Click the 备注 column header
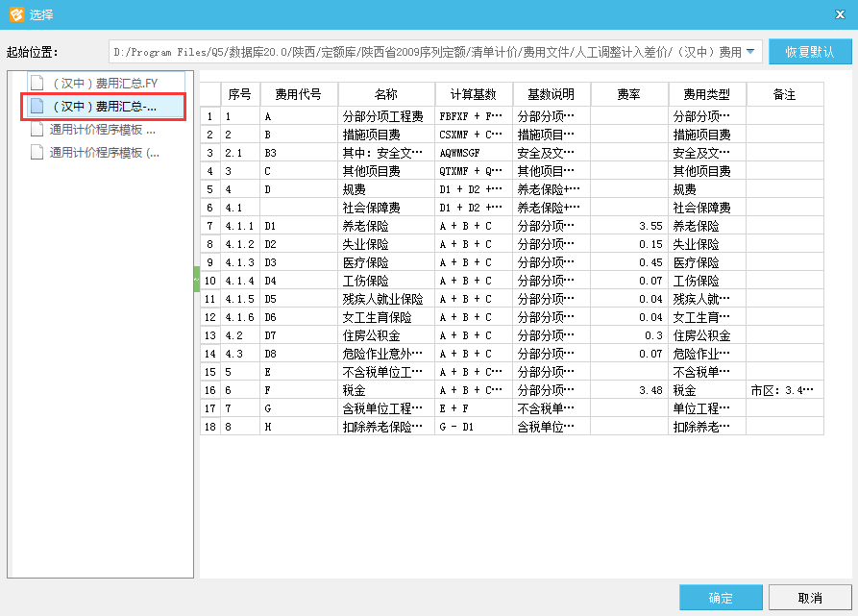 [784, 94]
